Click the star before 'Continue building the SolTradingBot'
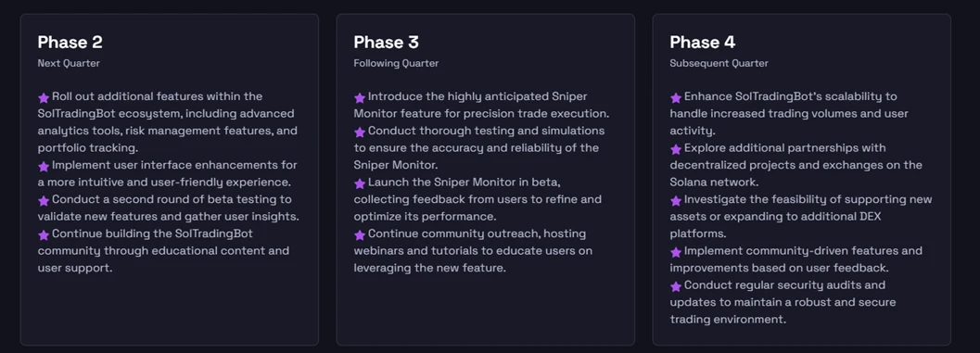Screen dimensions: 980x353 (x=44, y=235)
